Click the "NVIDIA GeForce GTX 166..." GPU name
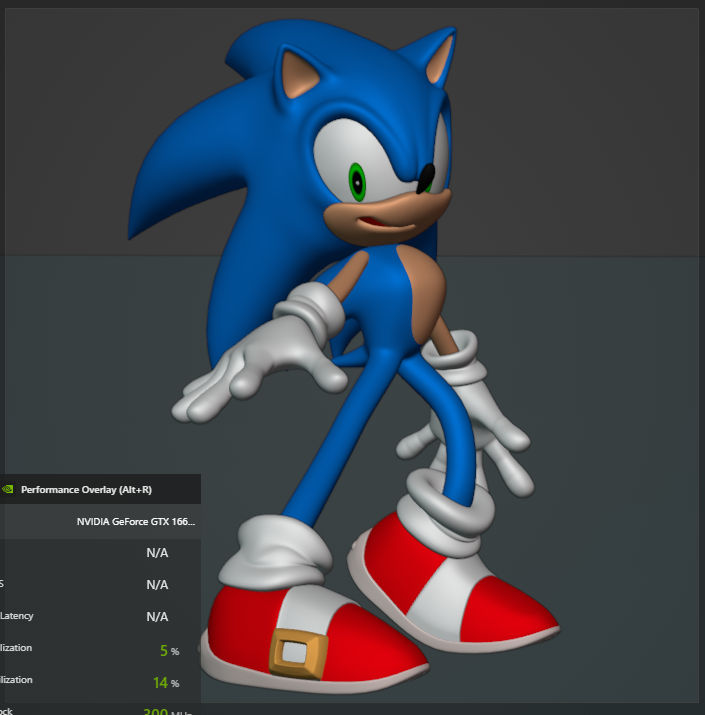This screenshot has height=715, width=705. click(x=136, y=522)
